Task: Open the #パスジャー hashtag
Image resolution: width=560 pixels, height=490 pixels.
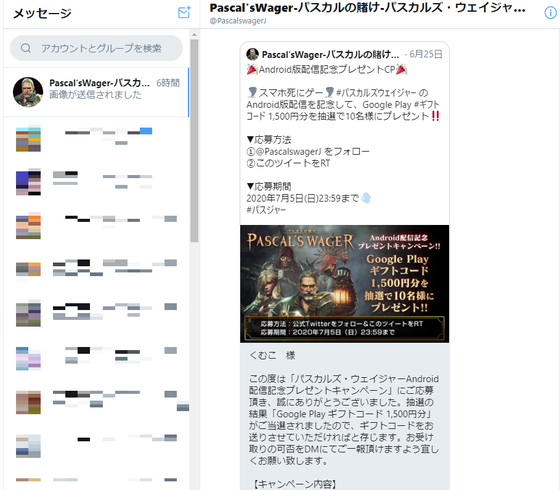Action: click(x=266, y=210)
